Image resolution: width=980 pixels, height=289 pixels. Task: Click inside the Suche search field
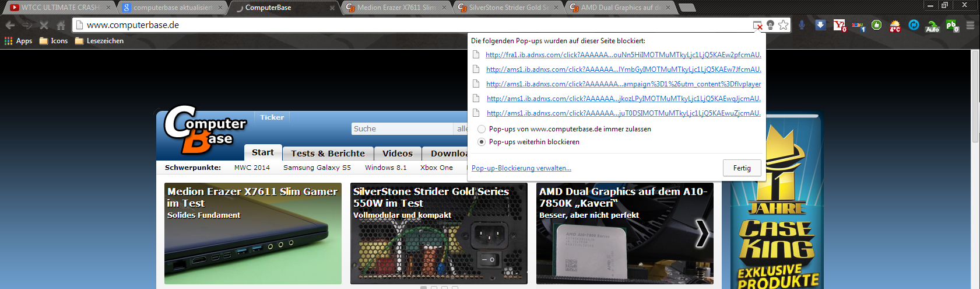pyautogui.click(x=402, y=129)
